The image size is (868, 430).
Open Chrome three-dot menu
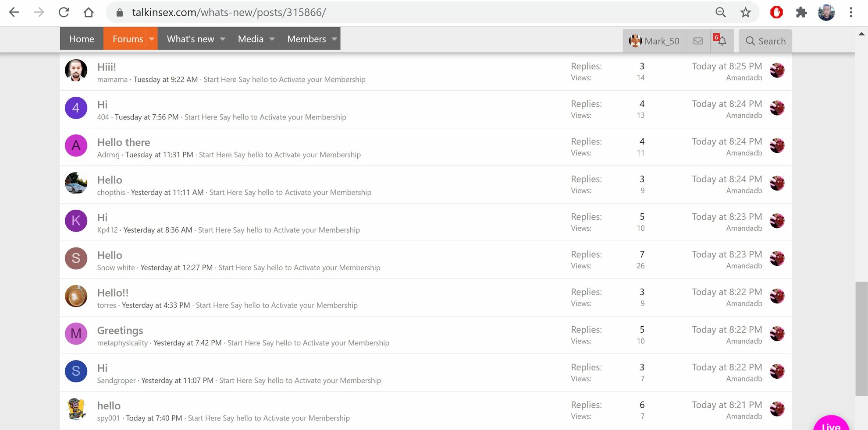(850, 12)
